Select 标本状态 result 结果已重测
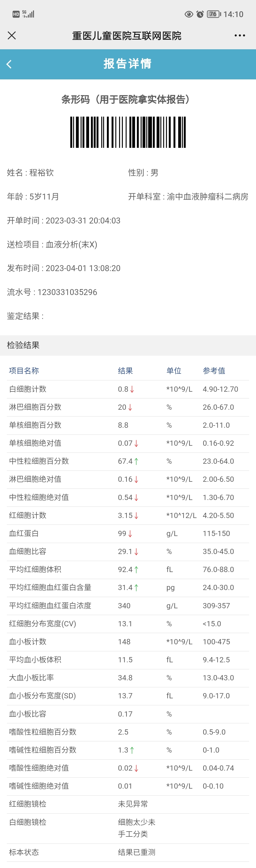256x868 pixels. click(x=137, y=852)
